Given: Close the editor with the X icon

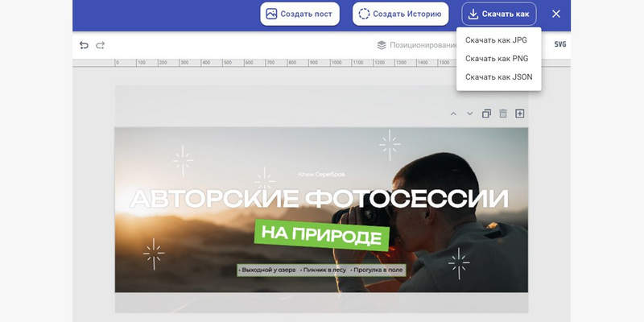Looking at the screenshot, I should tap(556, 14).
